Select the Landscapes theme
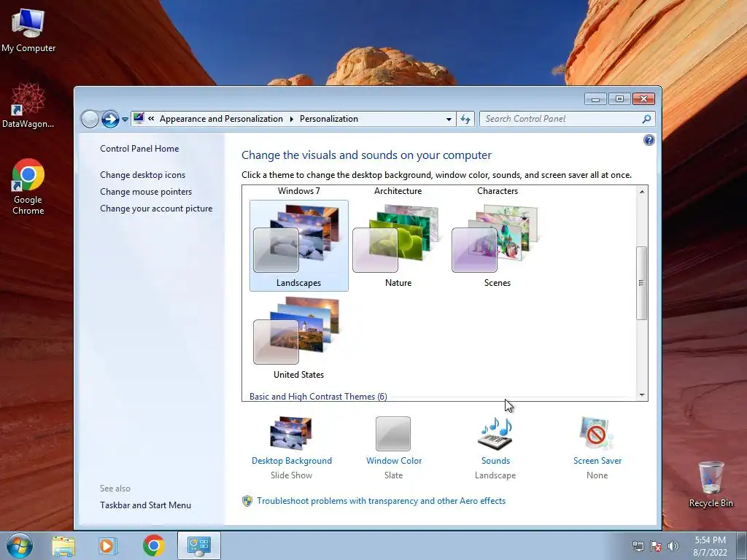This screenshot has height=560, width=747. pos(298,246)
